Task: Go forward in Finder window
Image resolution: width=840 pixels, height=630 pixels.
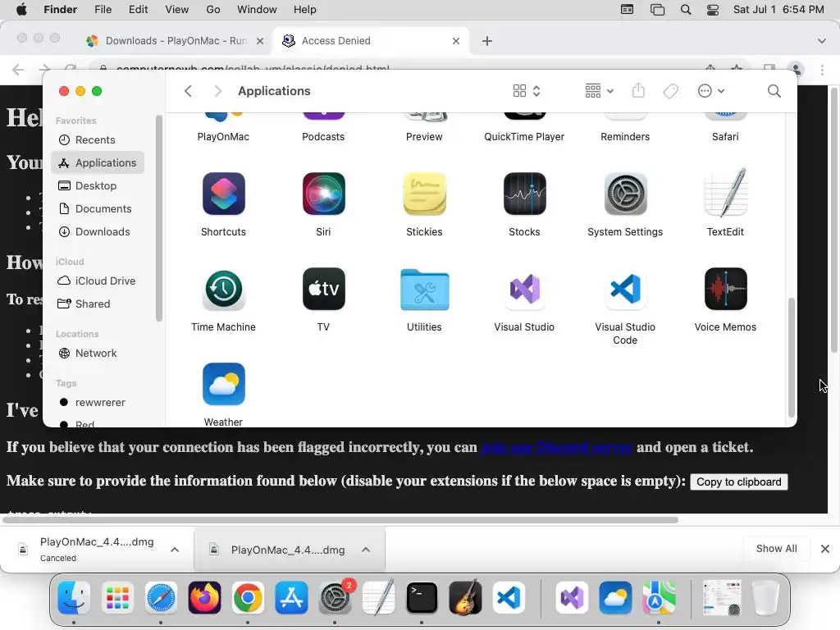Action: coord(217,91)
